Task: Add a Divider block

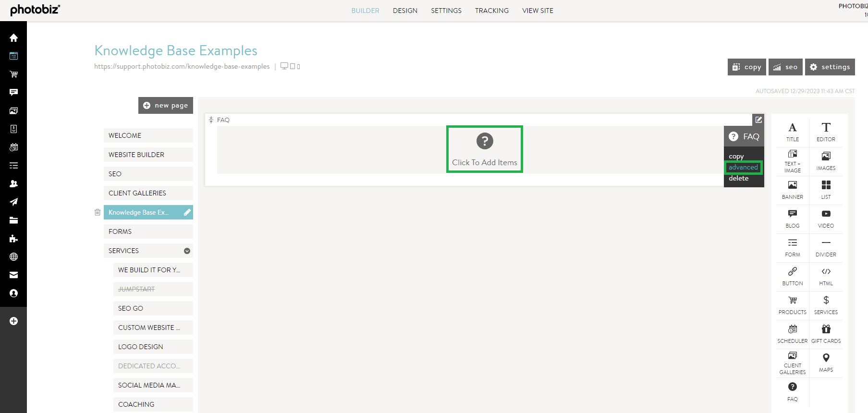Action: 826,247
